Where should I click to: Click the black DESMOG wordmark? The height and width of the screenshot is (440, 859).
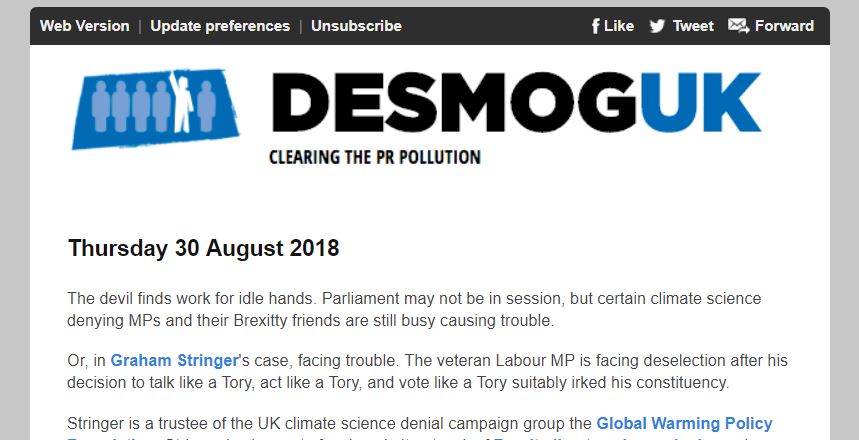click(x=454, y=102)
